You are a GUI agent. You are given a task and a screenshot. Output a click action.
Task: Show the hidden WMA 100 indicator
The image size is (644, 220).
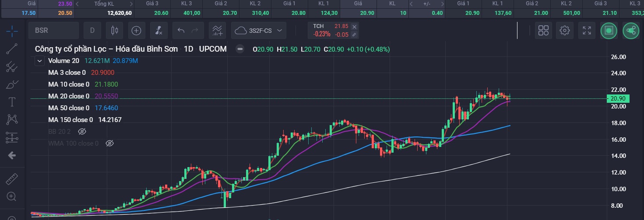click(x=110, y=143)
